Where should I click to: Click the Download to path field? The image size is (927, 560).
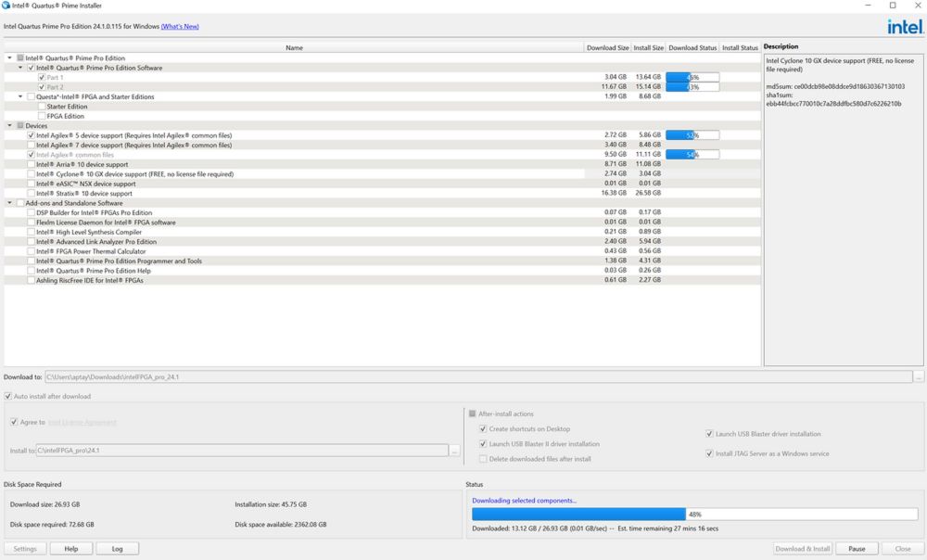(478, 376)
